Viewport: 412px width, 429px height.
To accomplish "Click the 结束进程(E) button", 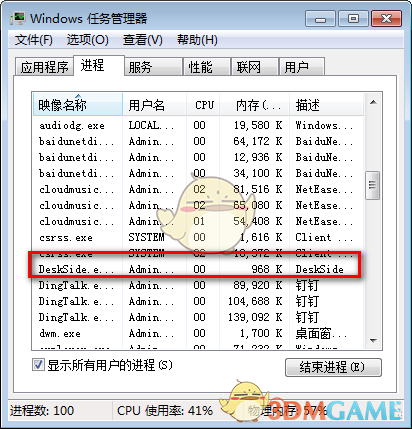I will (333, 367).
